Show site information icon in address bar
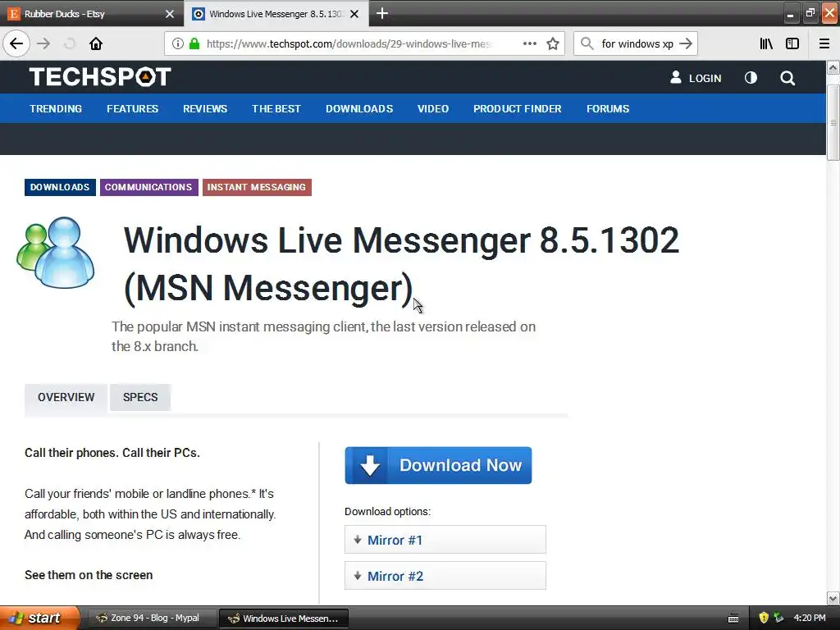The width and height of the screenshot is (840, 630). pyautogui.click(x=178, y=44)
